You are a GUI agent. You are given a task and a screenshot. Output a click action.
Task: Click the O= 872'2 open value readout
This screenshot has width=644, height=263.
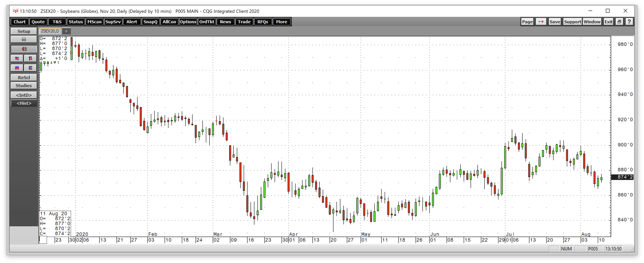[x=53, y=39]
